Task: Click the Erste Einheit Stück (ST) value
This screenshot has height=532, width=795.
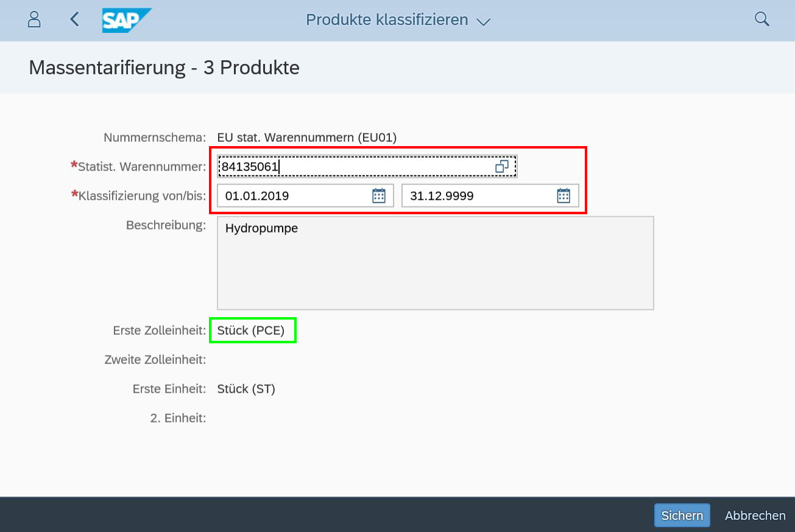Action: [x=246, y=388]
